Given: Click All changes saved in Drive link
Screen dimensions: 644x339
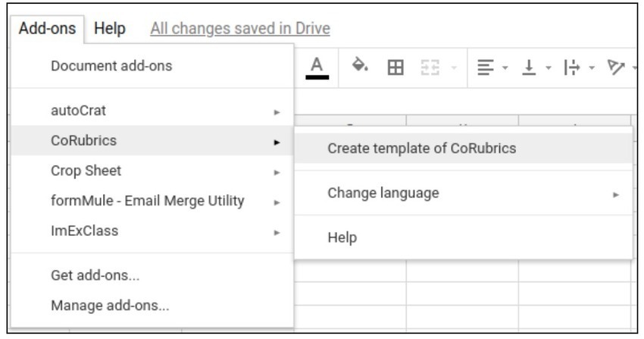Looking at the screenshot, I should [x=240, y=29].
